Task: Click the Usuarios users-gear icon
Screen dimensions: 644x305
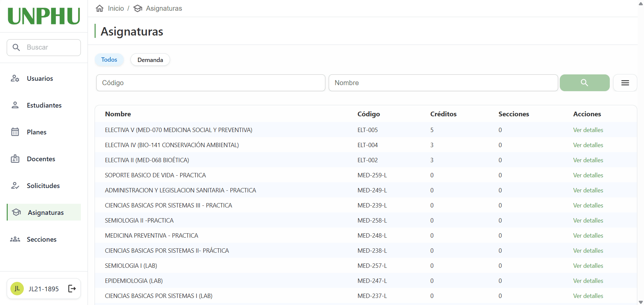Action: click(x=15, y=78)
